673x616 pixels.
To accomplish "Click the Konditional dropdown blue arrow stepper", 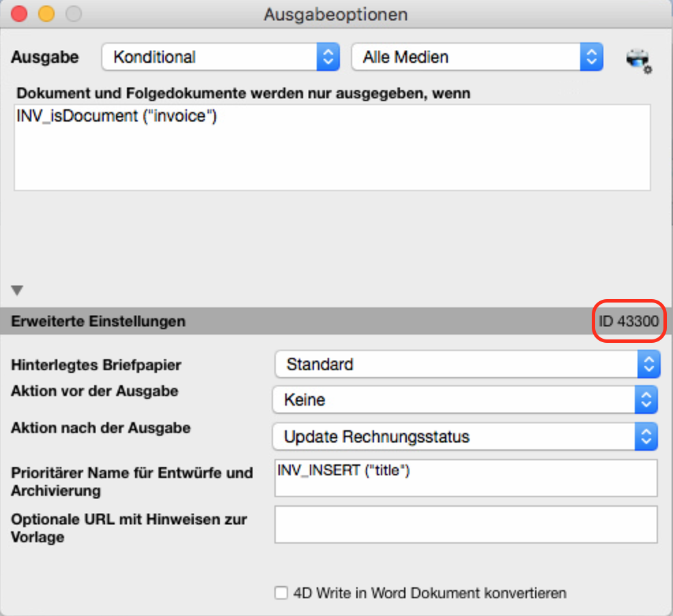I will (x=328, y=57).
